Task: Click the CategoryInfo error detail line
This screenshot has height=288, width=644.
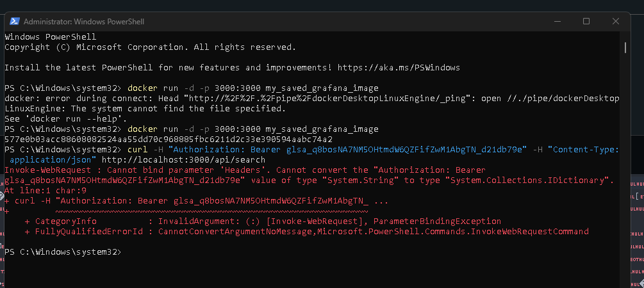Action: tap(263, 221)
